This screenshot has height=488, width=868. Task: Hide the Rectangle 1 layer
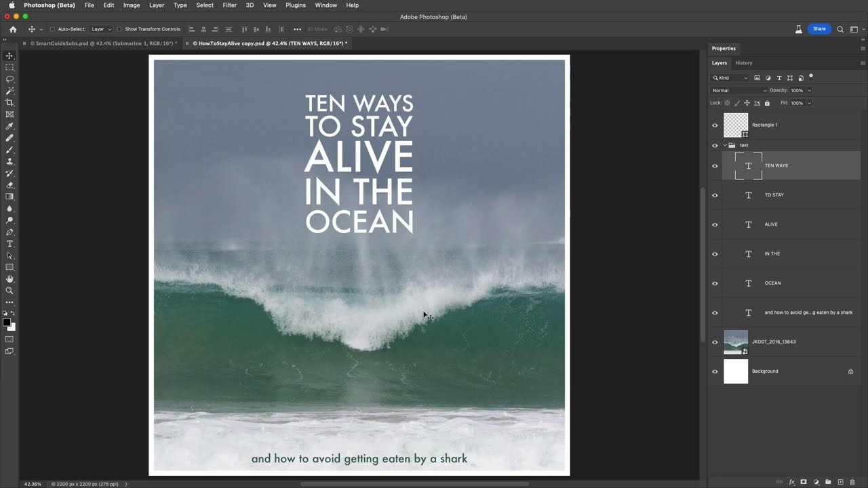pos(715,125)
